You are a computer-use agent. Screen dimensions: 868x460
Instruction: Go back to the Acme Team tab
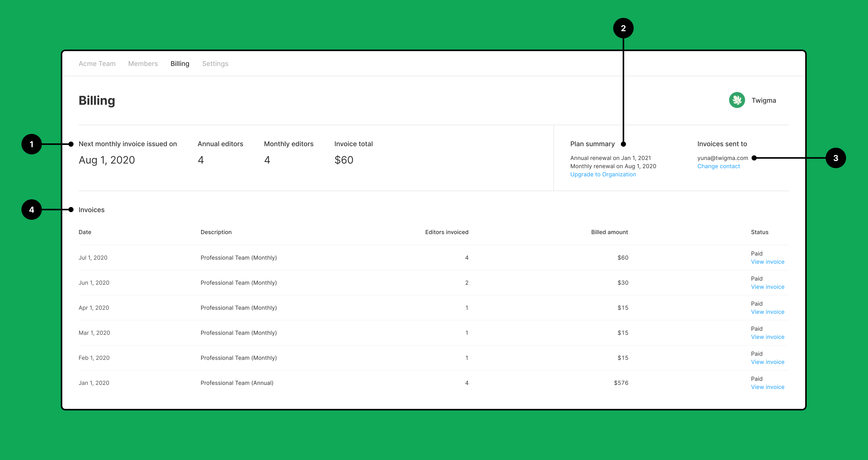pyautogui.click(x=97, y=63)
